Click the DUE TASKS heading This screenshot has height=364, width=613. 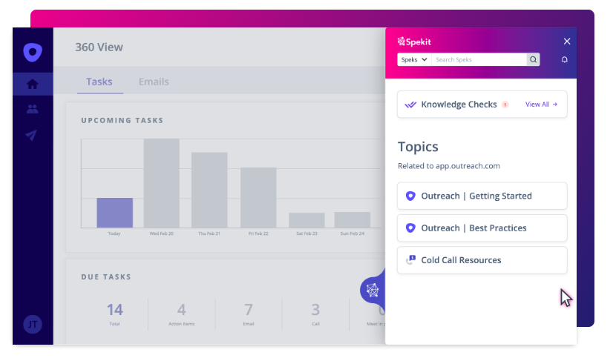pyautogui.click(x=106, y=277)
